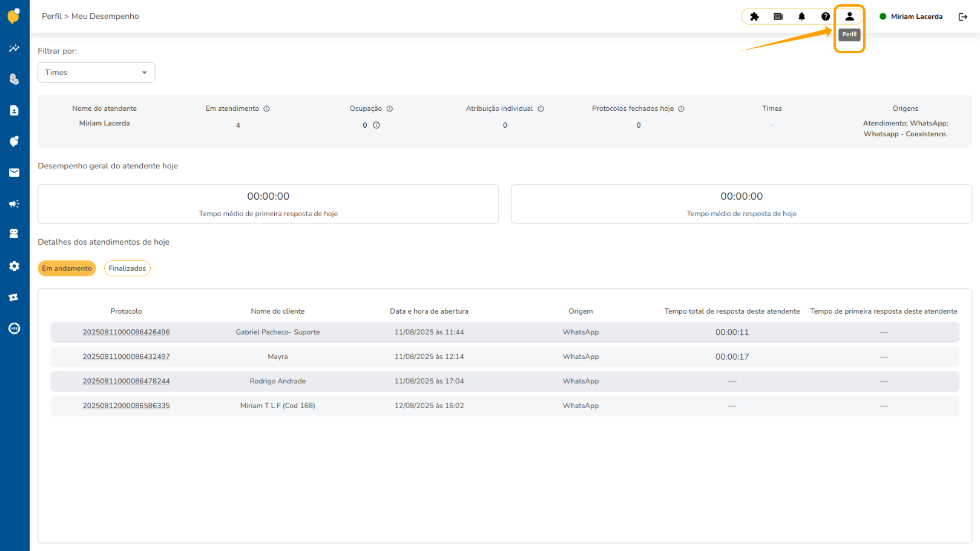Screen dimensions: 980x551
Task: Select client Miriam T L F (Cod 168)
Action: point(278,406)
